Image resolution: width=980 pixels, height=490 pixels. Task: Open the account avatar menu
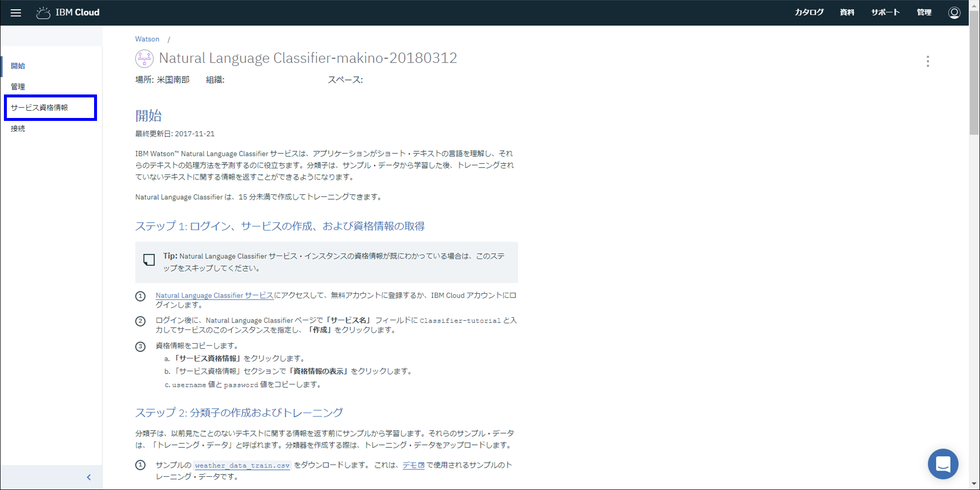point(954,13)
